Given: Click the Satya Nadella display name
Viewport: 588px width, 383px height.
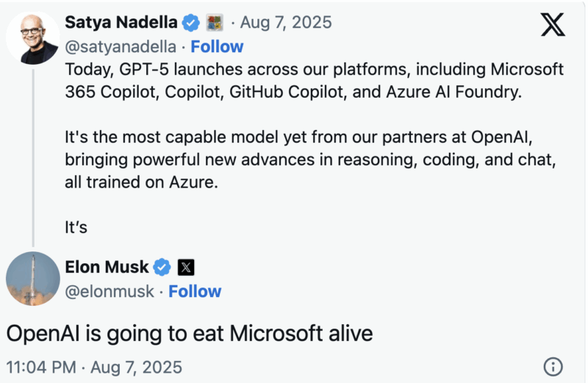Looking at the screenshot, I should 121,23.
